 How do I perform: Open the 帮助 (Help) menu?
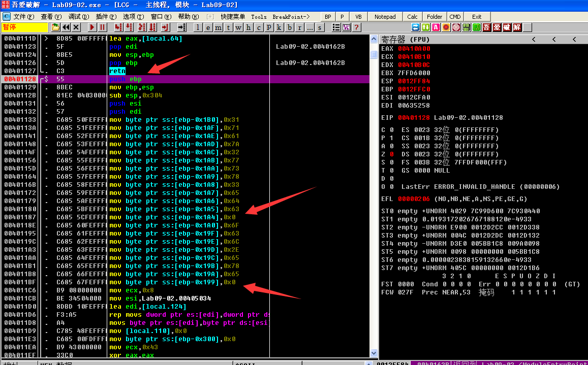(x=188, y=16)
